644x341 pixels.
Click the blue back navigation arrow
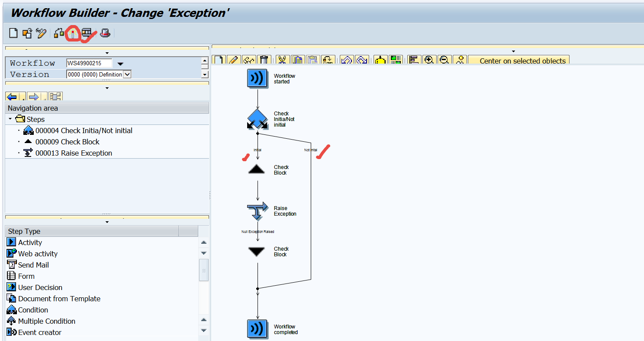coord(13,96)
